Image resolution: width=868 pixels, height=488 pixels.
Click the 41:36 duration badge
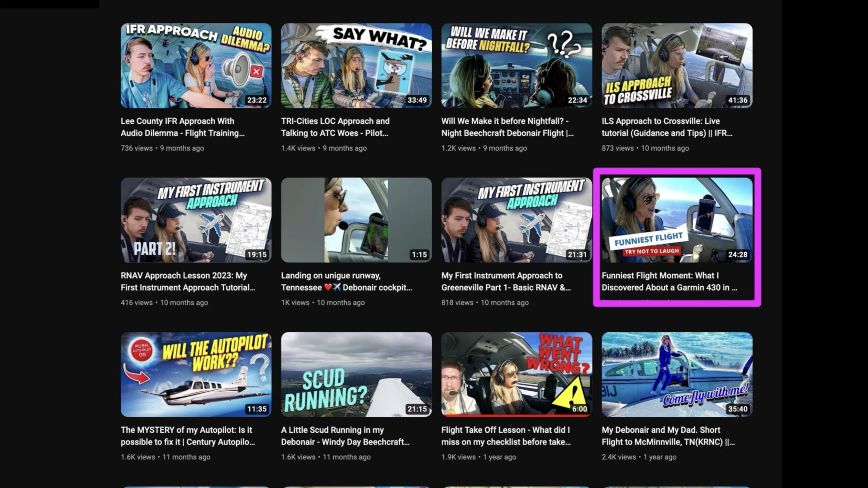click(738, 100)
